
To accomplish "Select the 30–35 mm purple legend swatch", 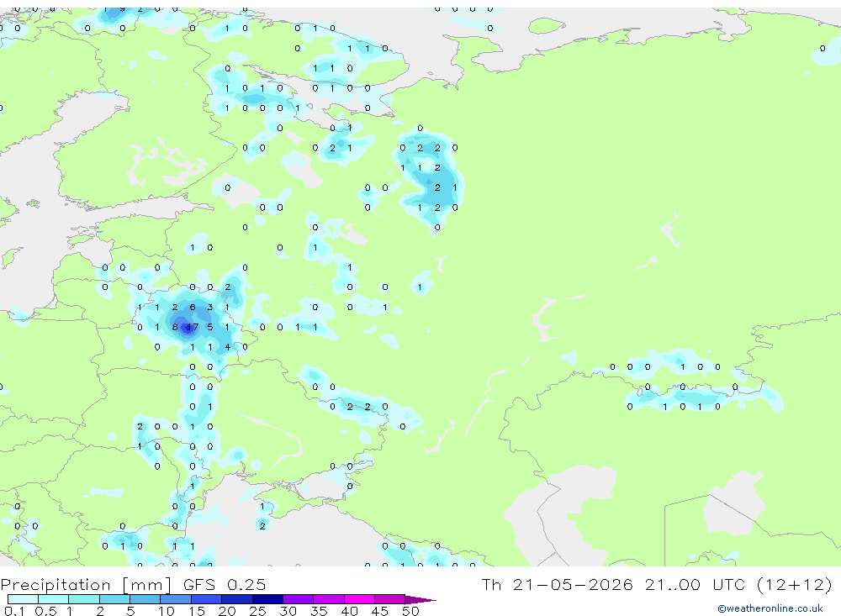I will [x=298, y=599].
